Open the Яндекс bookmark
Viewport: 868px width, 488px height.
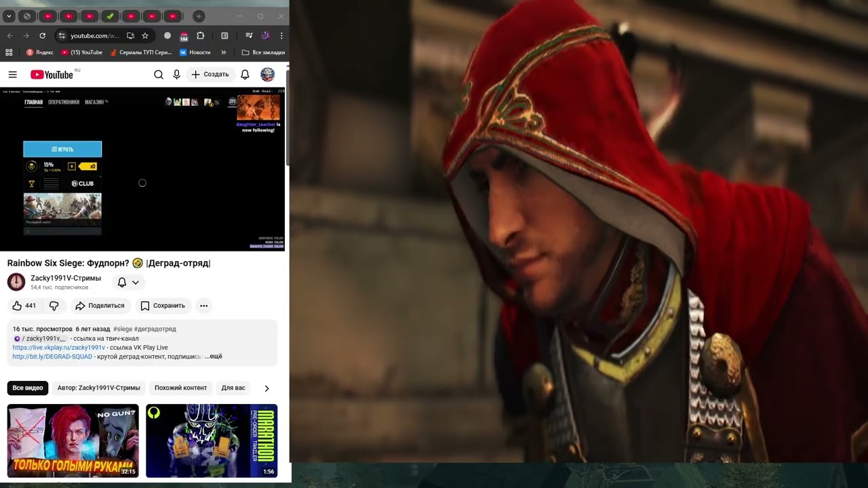tap(39, 52)
